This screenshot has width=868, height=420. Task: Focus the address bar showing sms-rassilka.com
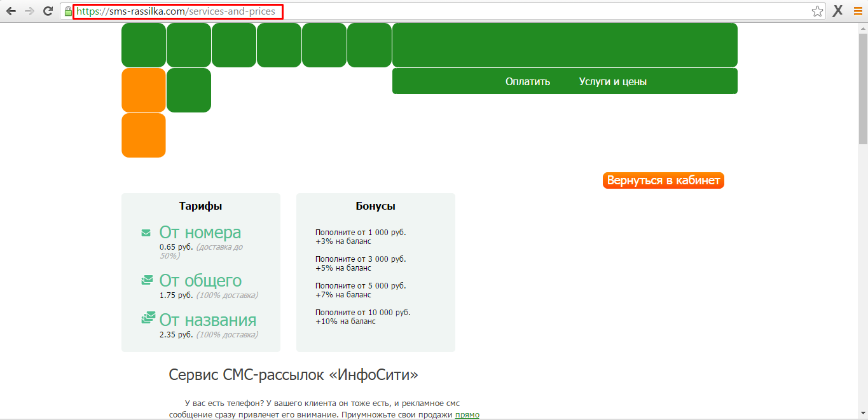pos(441,11)
